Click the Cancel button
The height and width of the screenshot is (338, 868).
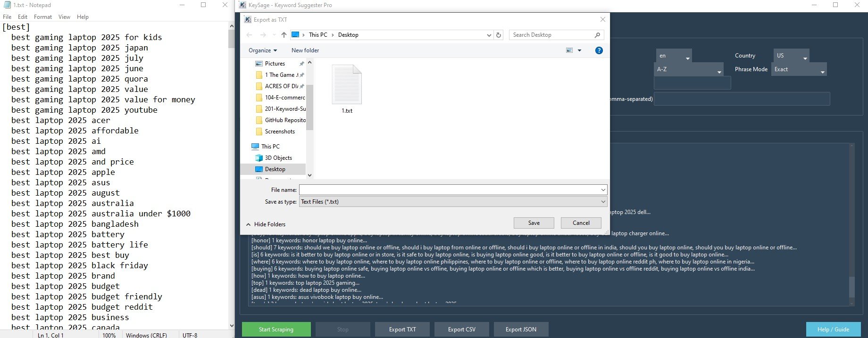[x=581, y=223]
